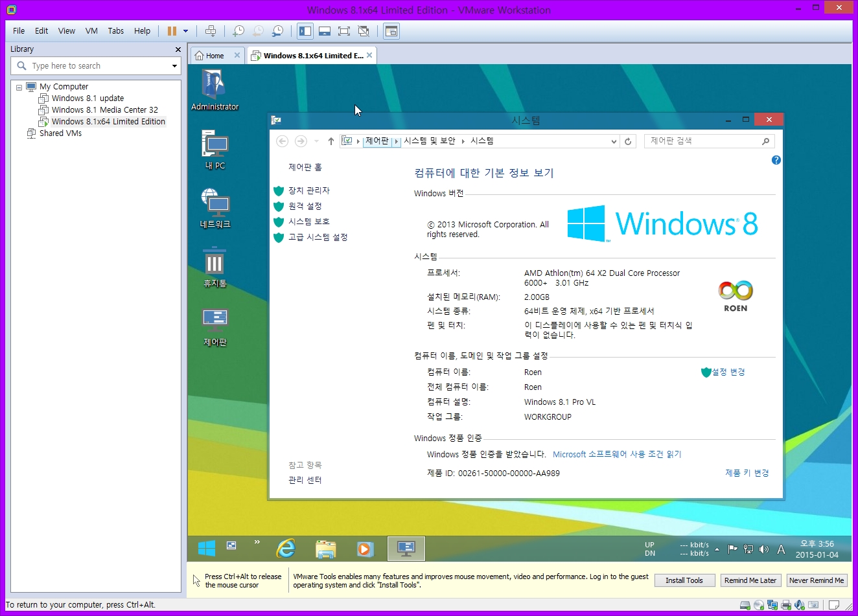Open File Explorer from guest taskbar
Viewport: 858px width, 616px height.
(x=326, y=549)
